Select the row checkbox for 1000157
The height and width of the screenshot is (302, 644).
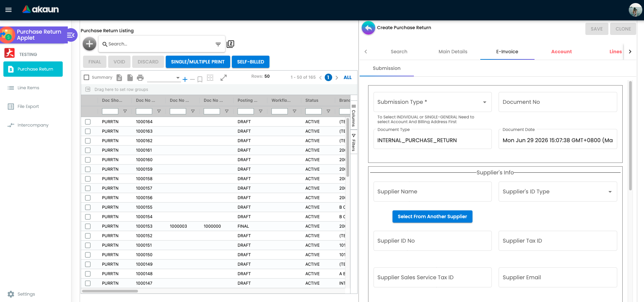click(88, 188)
